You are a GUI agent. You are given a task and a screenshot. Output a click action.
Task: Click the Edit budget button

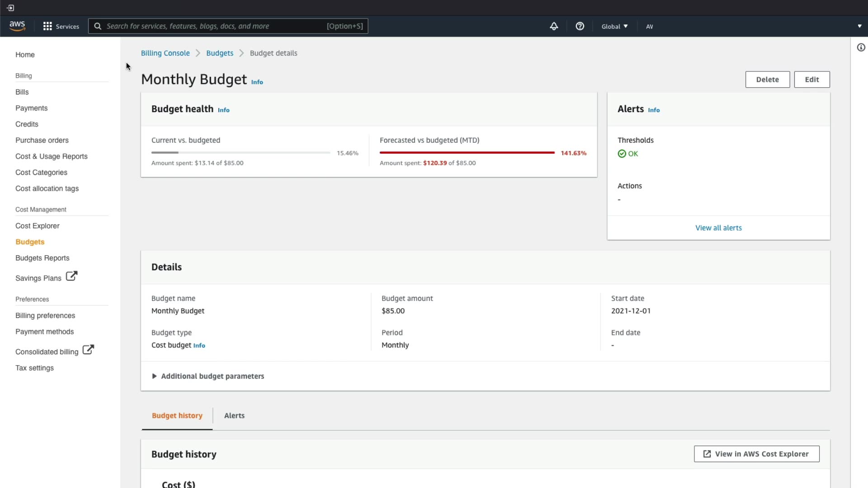[x=811, y=80]
